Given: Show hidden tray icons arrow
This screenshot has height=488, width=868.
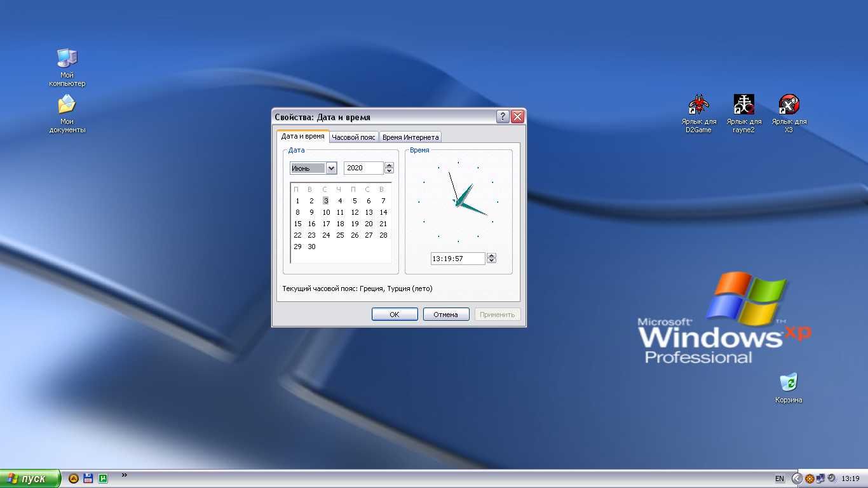Looking at the screenshot, I should tap(797, 478).
